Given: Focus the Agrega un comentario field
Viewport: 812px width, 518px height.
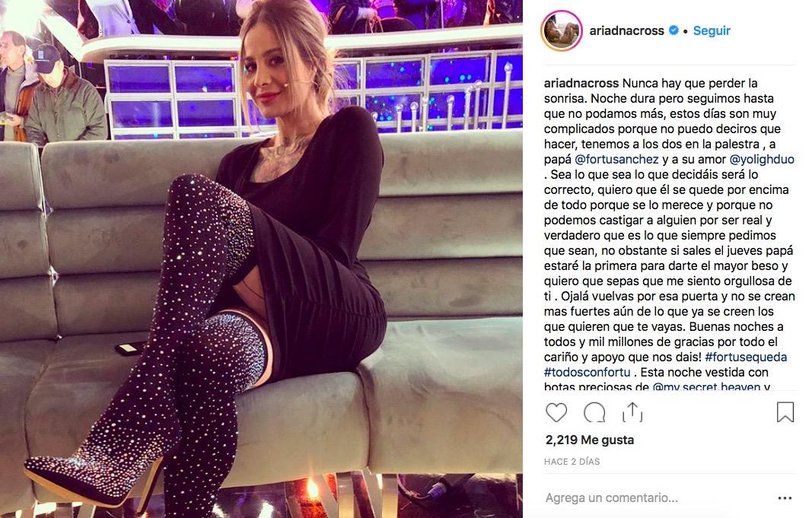Looking at the screenshot, I should [x=612, y=497].
